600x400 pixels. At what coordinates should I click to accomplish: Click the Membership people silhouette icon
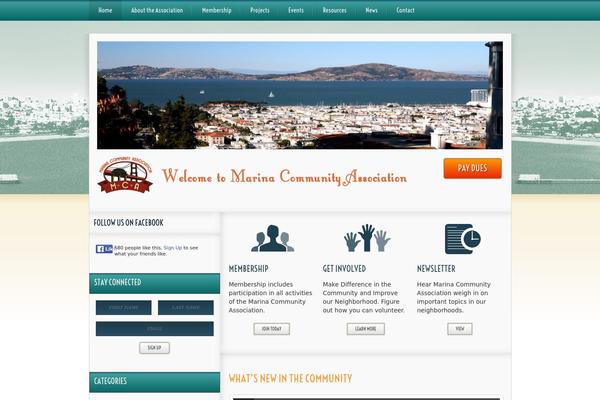(x=272, y=238)
